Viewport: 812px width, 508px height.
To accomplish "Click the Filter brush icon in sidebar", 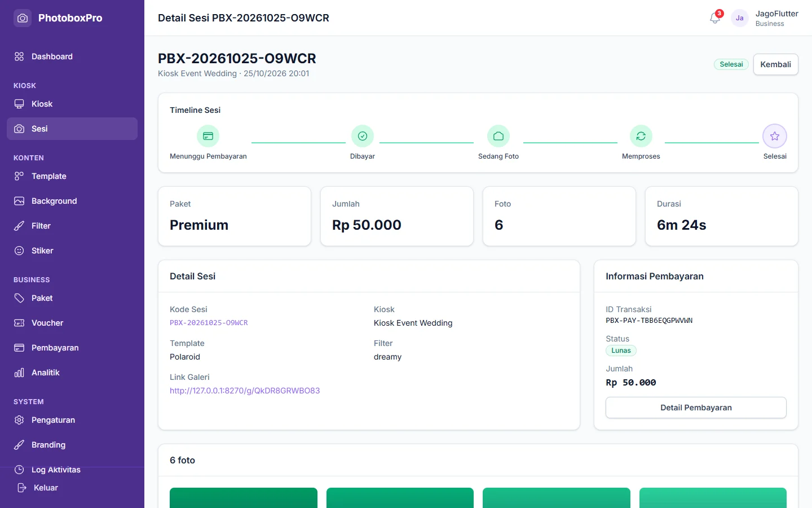I will tap(19, 226).
